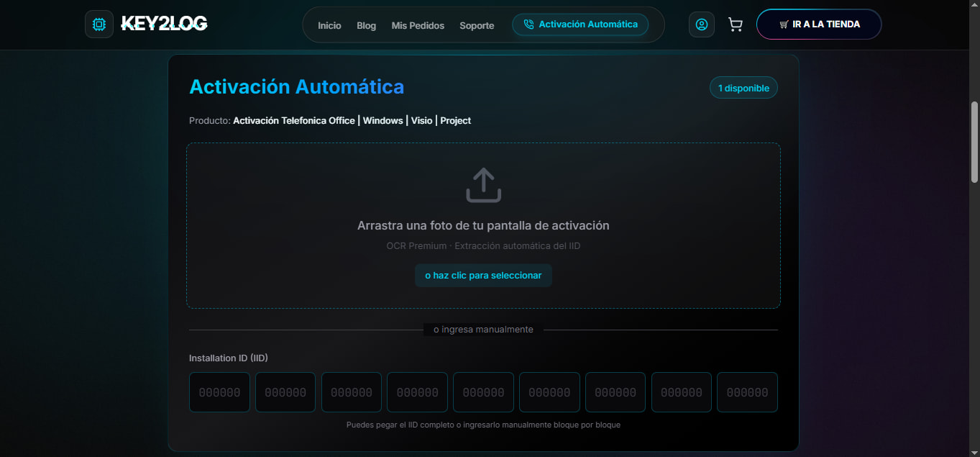Open the user account icon
The image size is (980, 457).
pos(702,24)
